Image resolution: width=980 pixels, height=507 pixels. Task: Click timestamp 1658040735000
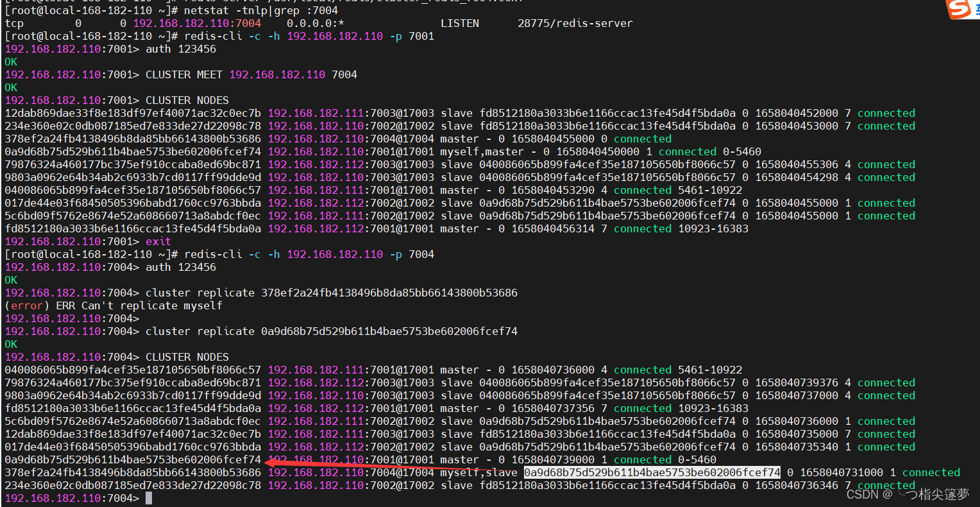point(797,434)
